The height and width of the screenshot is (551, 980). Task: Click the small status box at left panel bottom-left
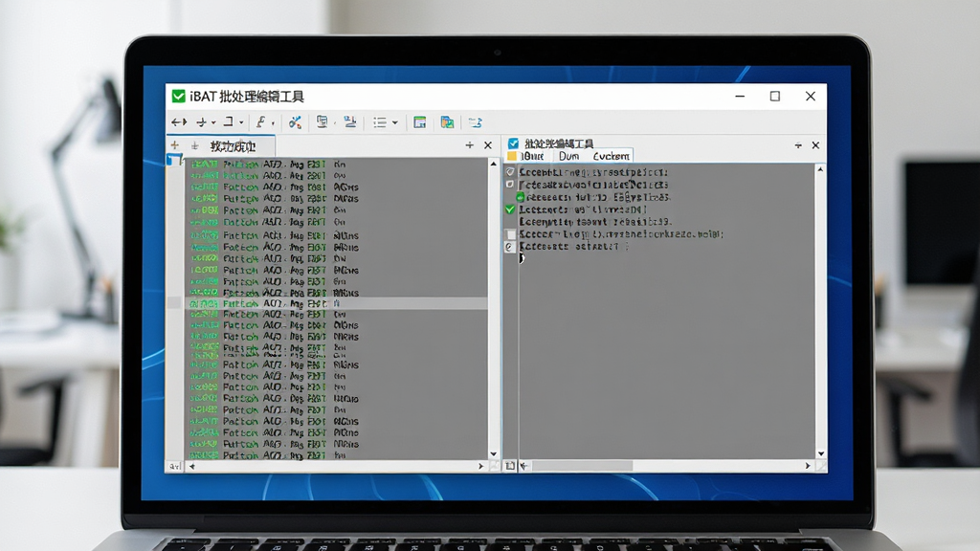click(x=174, y=466)
